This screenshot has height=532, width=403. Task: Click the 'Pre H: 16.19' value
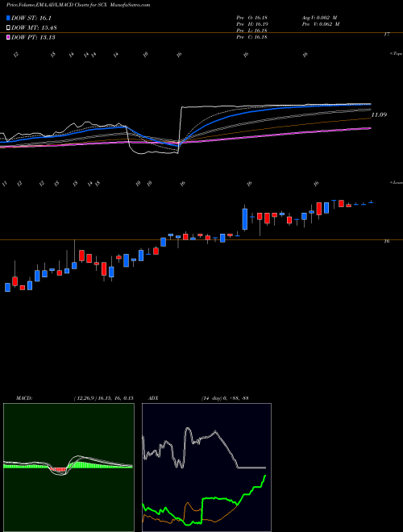pyautogui.click(x=251, y=24)
